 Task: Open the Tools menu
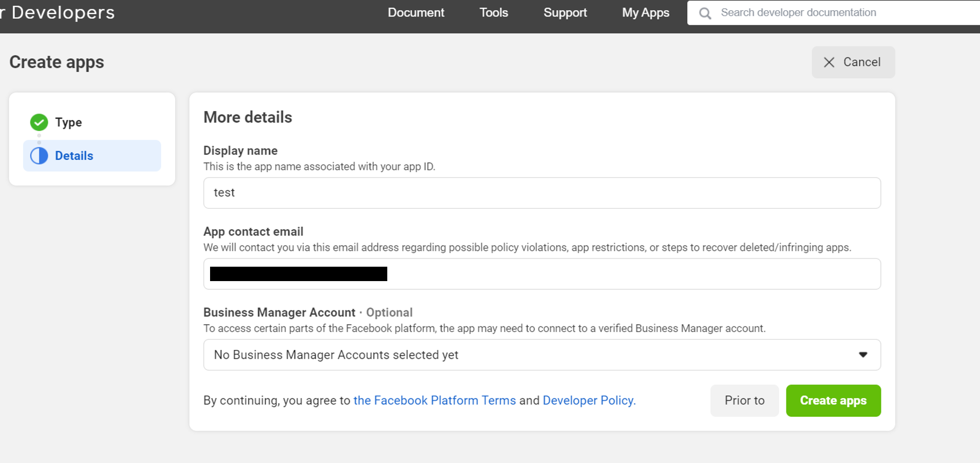click(x=494, y=13)
